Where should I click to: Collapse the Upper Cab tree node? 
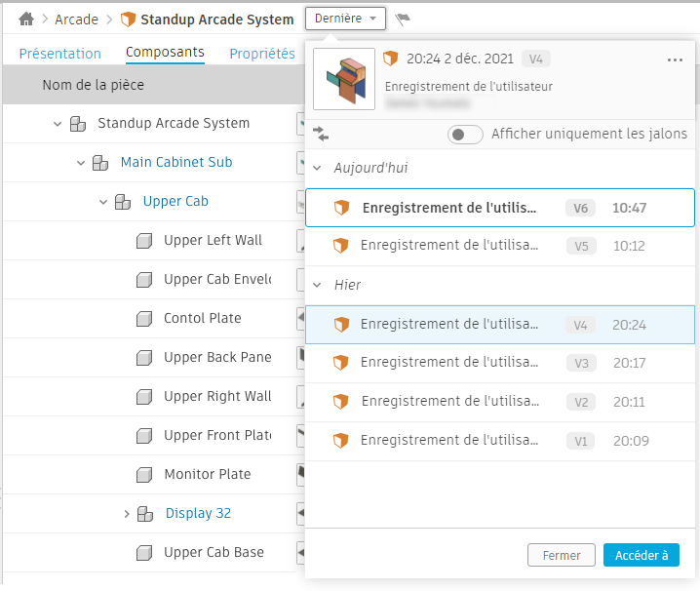[x=103, y=201]
